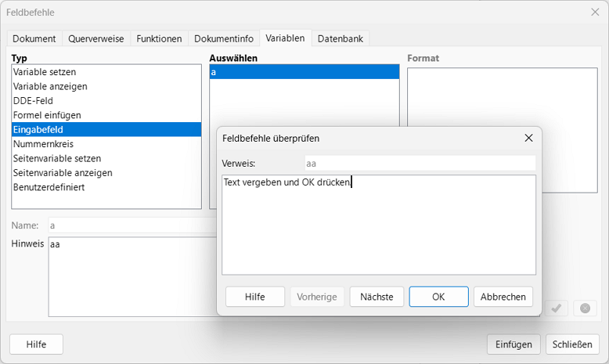Image resolution: width=609 pixels, height=364 pixels.
Task: Go to the Funktionen tab
Action: point(159,38)
